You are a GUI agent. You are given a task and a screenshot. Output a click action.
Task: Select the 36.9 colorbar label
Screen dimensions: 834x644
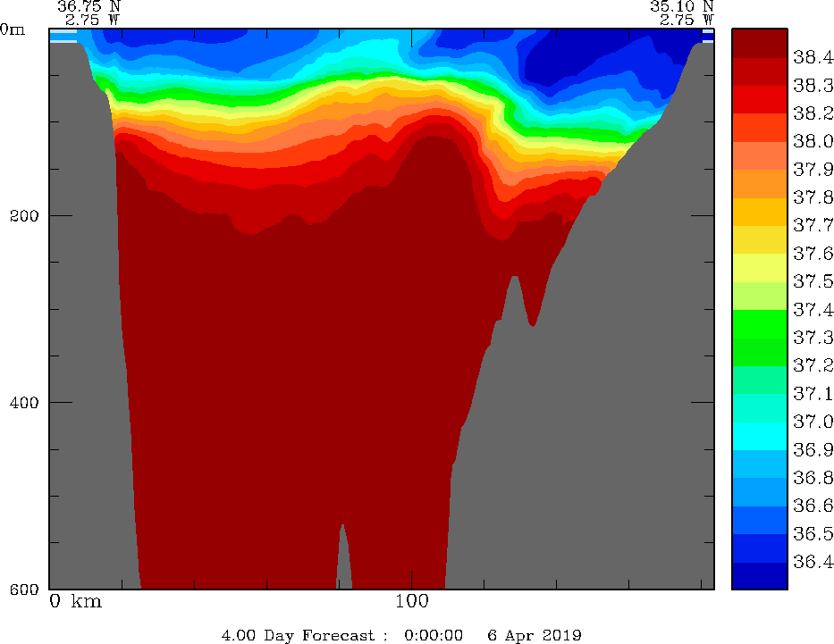[x=813, y=450]
